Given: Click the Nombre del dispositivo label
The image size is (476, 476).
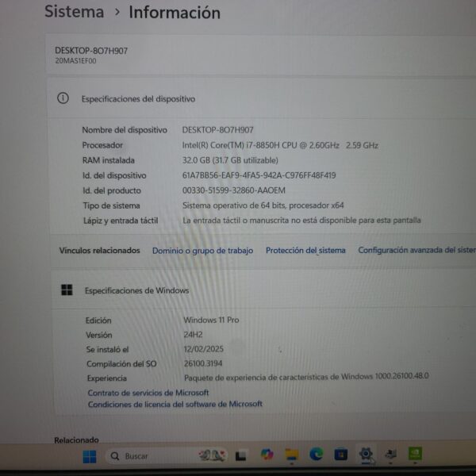Looking at the screenshot, I should (x=125, y=130).
